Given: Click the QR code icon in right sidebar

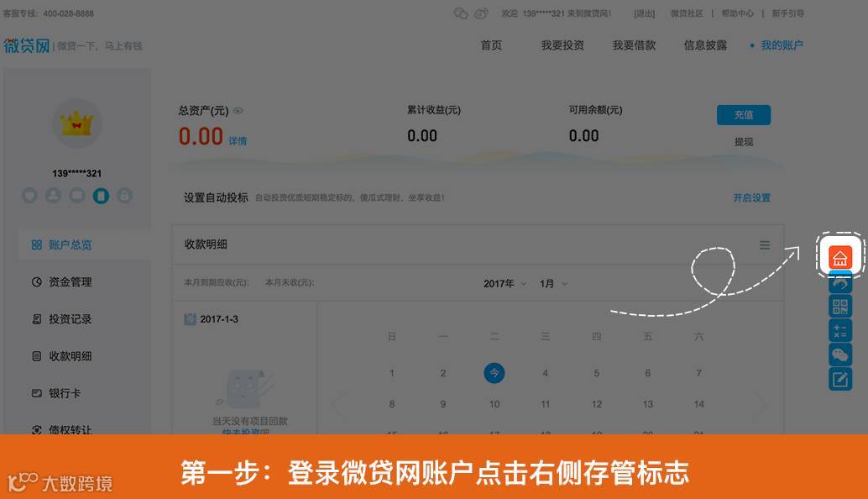Looking at the screenshot, I should [839, 307].
